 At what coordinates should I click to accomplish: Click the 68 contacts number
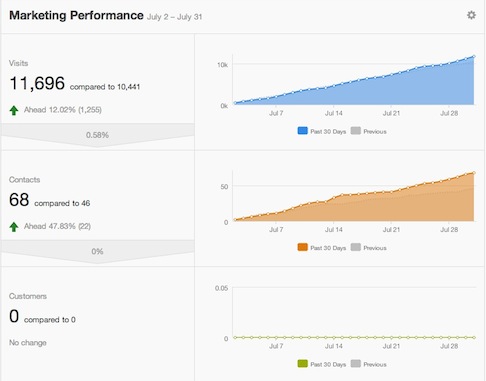point(19,200)
